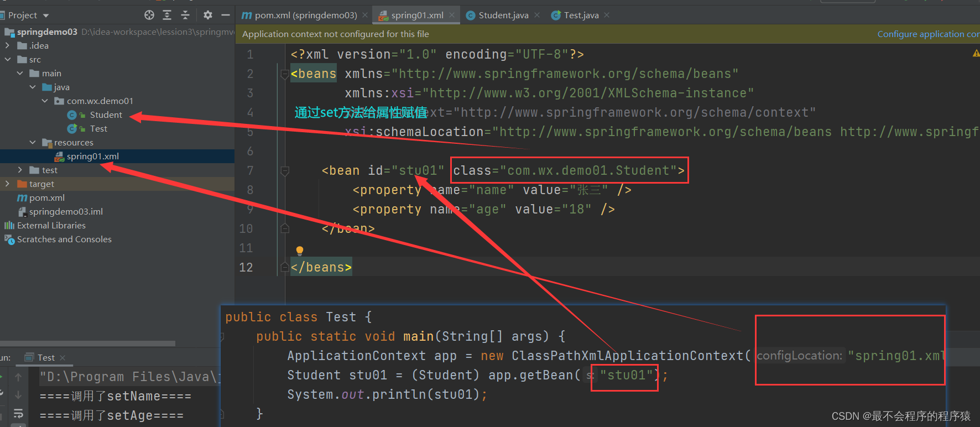Click the setAge console output line
This screenshot has width=980, height=427.
click(x=112, y=416)
